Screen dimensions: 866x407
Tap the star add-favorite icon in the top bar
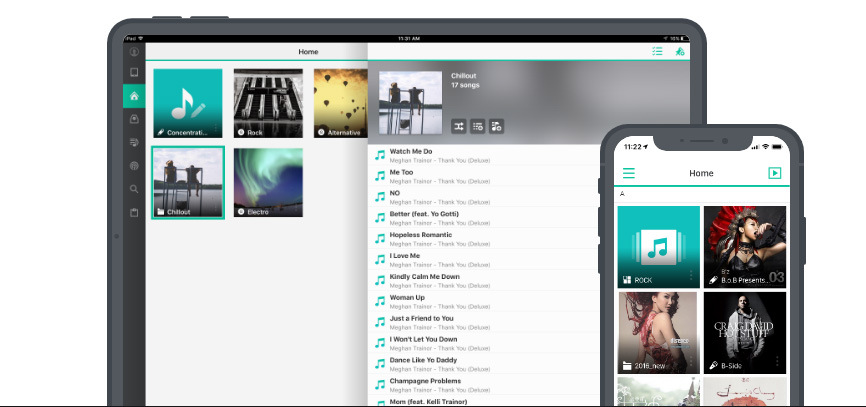680,51
